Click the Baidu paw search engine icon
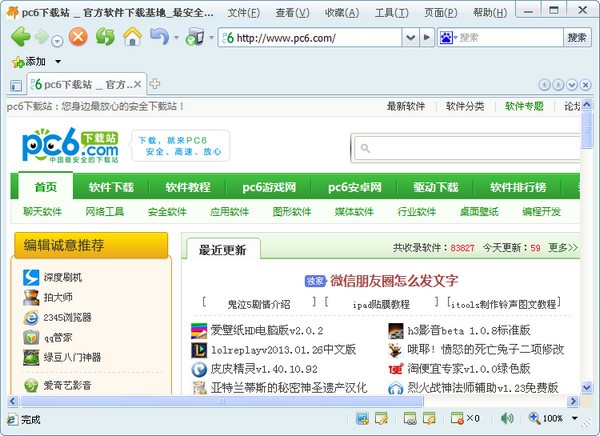This screenshot has width=600, height=436. coord(446,38)
